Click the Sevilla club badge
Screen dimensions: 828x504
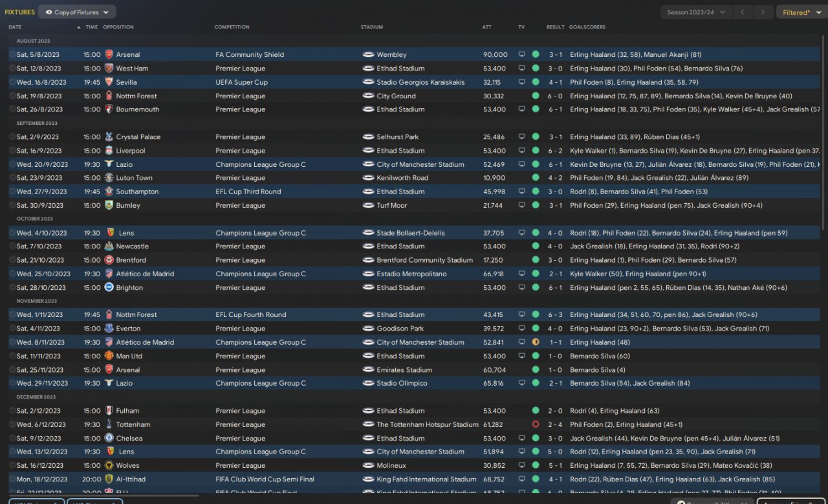coord(109,82)
